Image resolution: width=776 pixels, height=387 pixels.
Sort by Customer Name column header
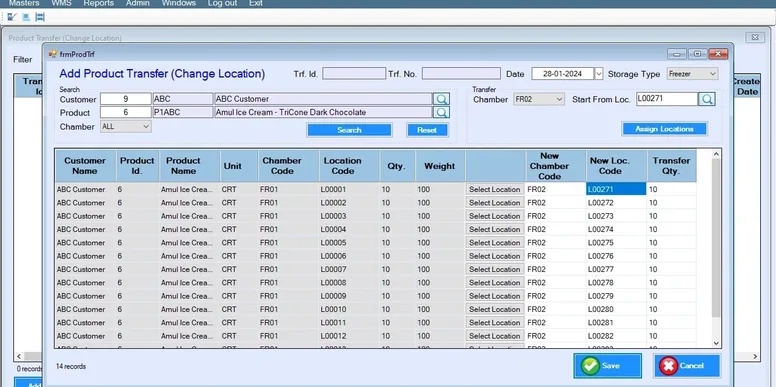tap(85, 166)
